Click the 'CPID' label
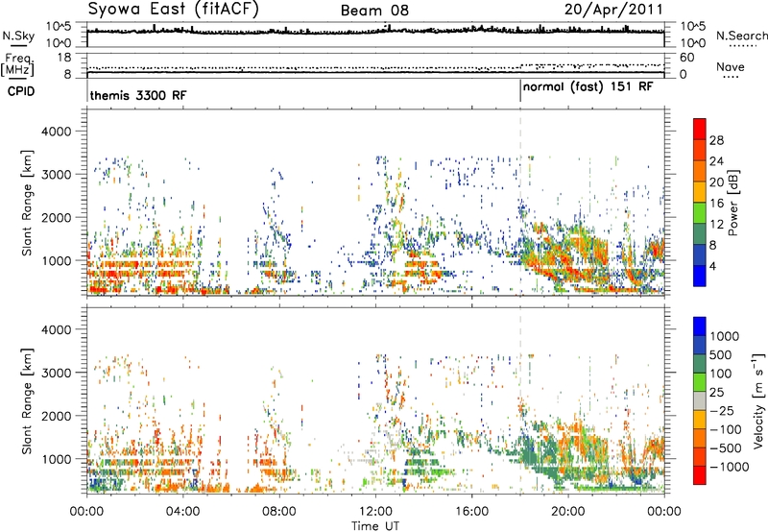Image resolution: width=768 pixels, height=532 pixels. coord(20,91)
